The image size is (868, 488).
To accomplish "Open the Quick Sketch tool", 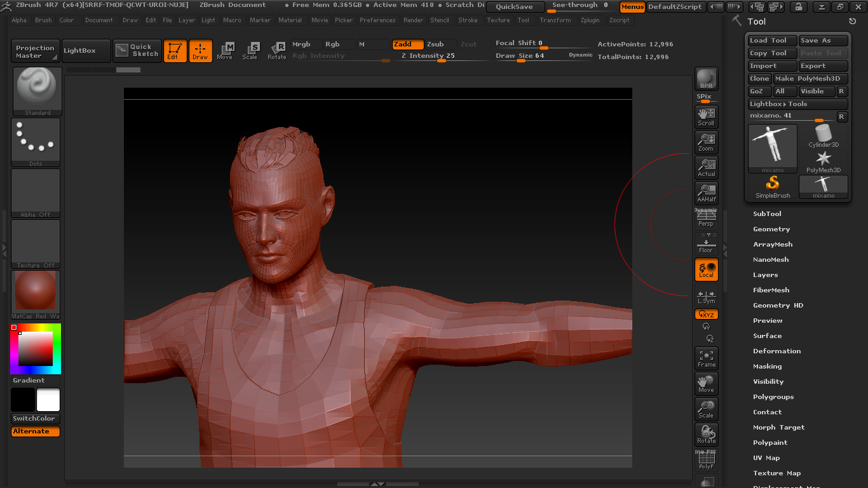I will [x=137, y=51].
